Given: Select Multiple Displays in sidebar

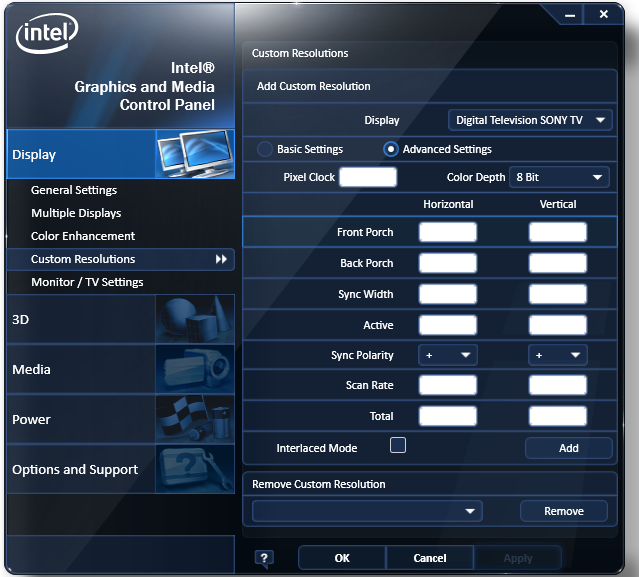Looking at the screenshot, I should [x=76, y=213].
